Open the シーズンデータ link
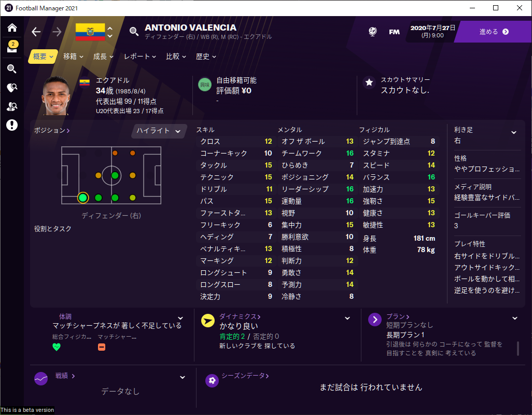The width and height of the screenshot is (532, 415). tap(245, 376)
